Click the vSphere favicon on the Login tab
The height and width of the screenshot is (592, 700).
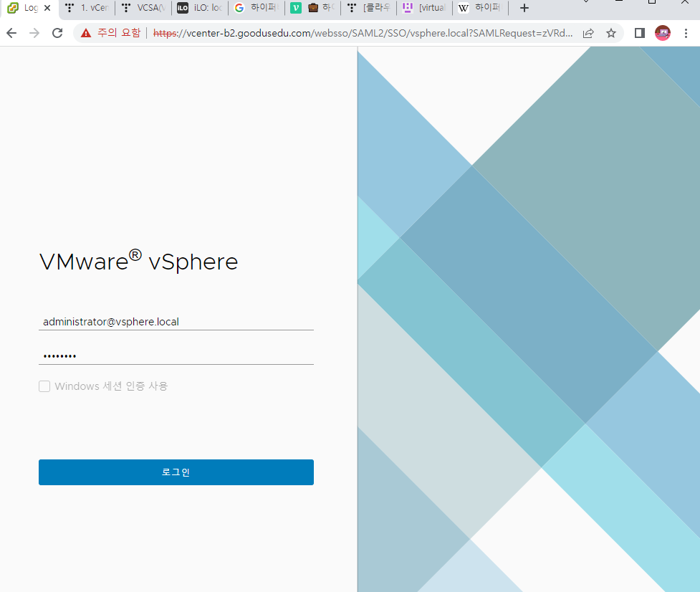[13, 8]
